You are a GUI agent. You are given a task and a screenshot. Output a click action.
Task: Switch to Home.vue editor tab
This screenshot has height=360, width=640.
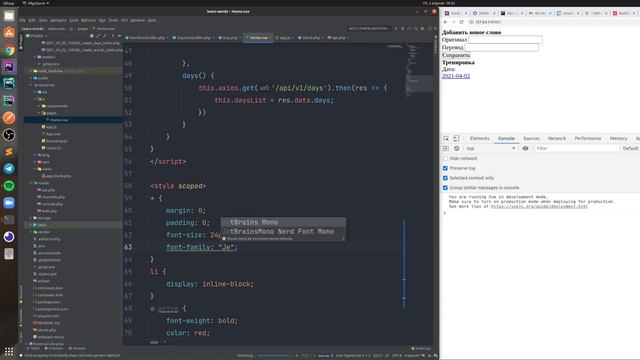click(258, 38)
